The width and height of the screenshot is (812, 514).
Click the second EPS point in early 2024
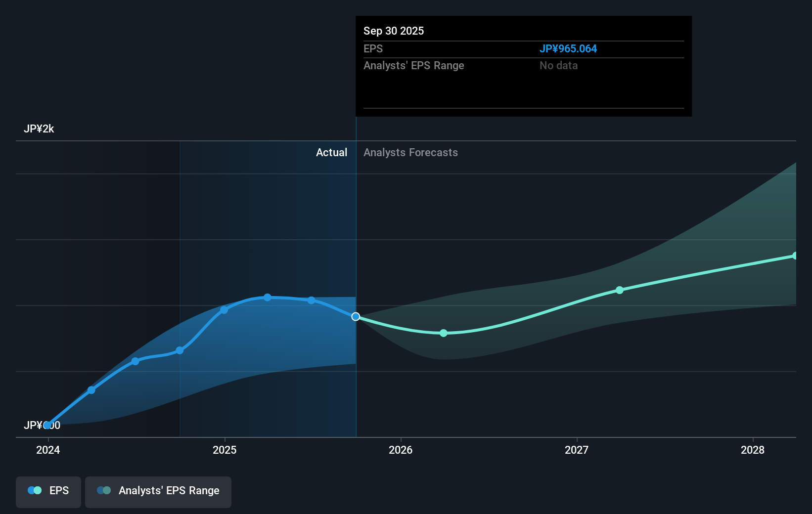(x=91, y=390)
